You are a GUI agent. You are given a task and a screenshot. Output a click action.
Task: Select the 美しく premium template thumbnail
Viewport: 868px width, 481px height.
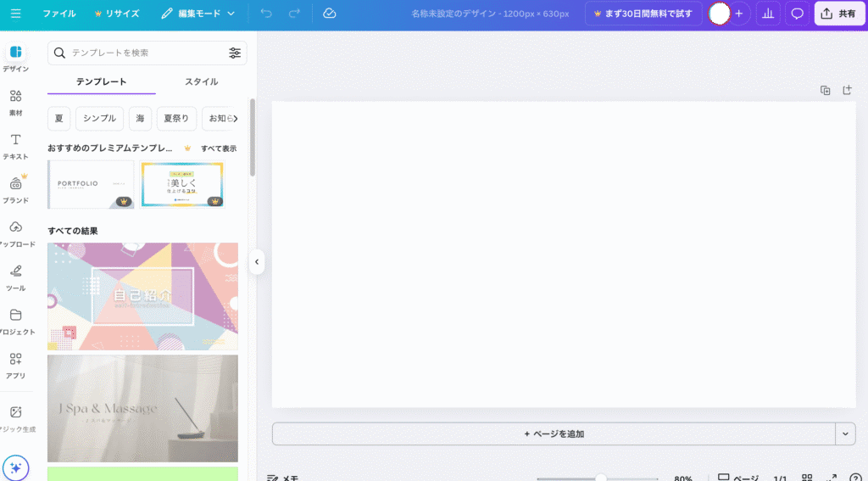[x=182, y=185]
